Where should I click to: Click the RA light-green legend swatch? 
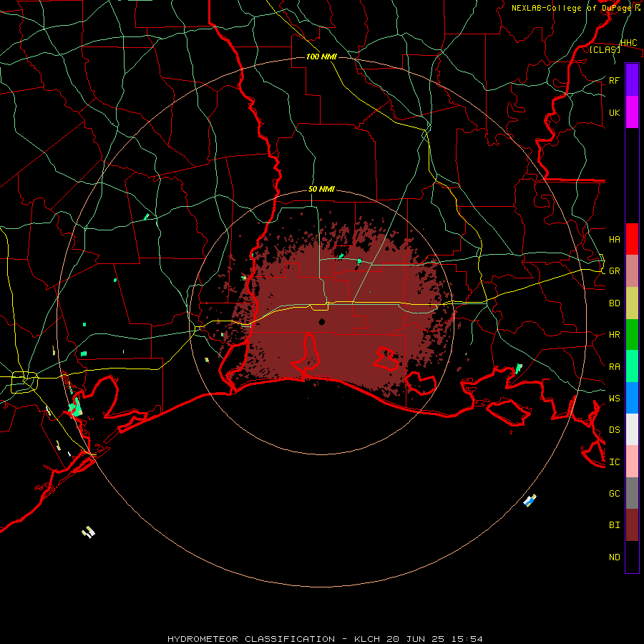click(x=632, y=366)
